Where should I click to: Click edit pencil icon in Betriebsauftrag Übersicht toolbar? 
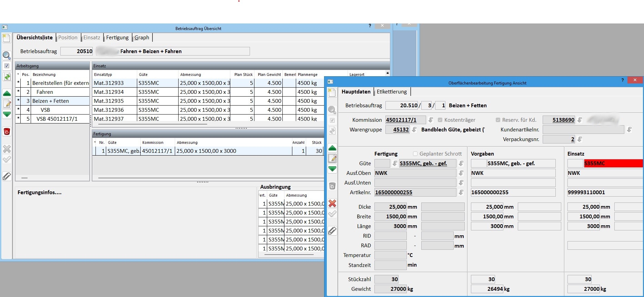click(x=7, y=103)
